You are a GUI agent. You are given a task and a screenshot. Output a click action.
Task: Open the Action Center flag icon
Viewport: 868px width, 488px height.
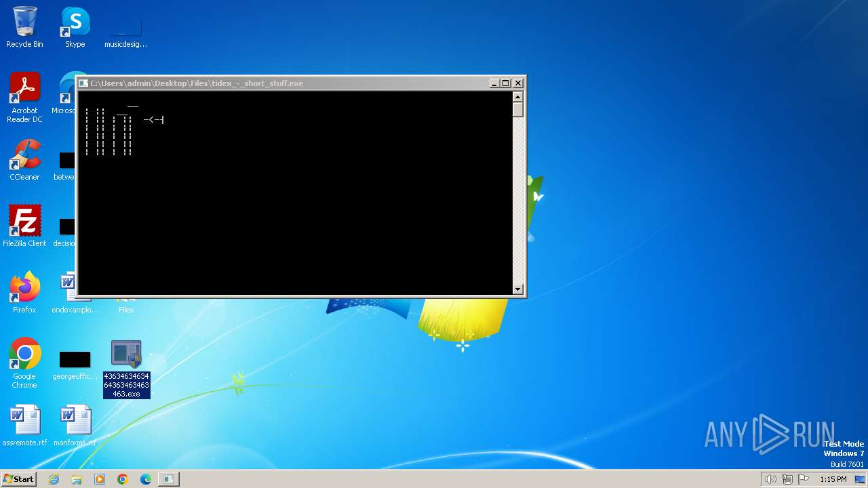804,479
